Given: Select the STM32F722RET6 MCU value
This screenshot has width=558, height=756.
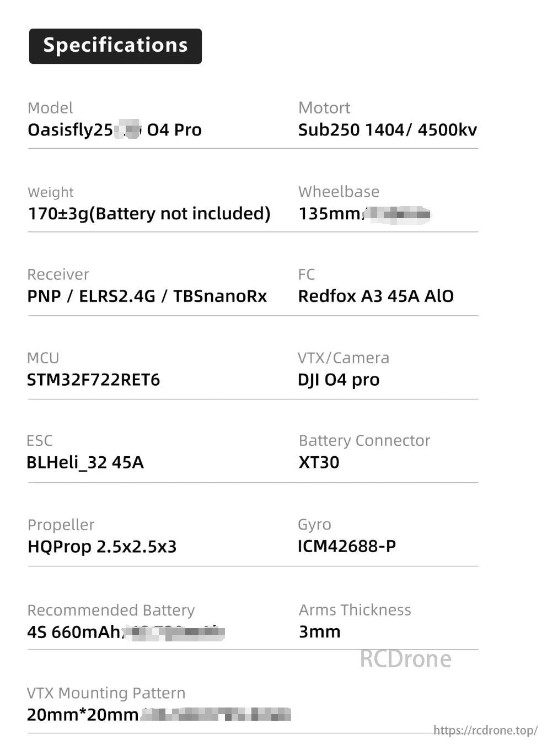Looking at the screenshot, I should 93,380.
